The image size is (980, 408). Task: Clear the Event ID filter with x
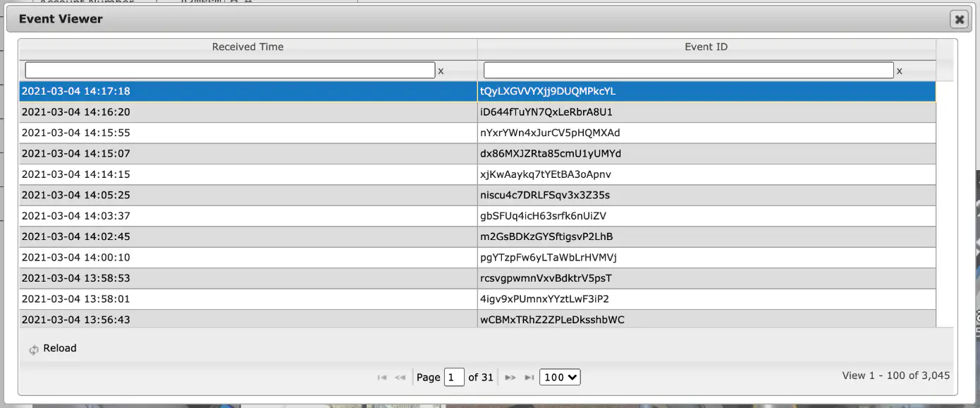[900, 71]
